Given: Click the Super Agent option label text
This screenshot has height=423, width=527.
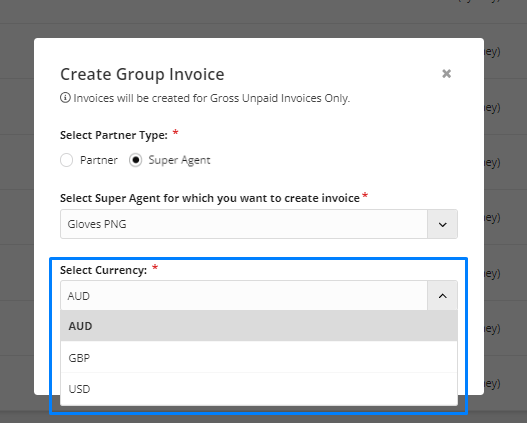Looking at the screenshot, I should pyautogui.click(x=179, y=160).
